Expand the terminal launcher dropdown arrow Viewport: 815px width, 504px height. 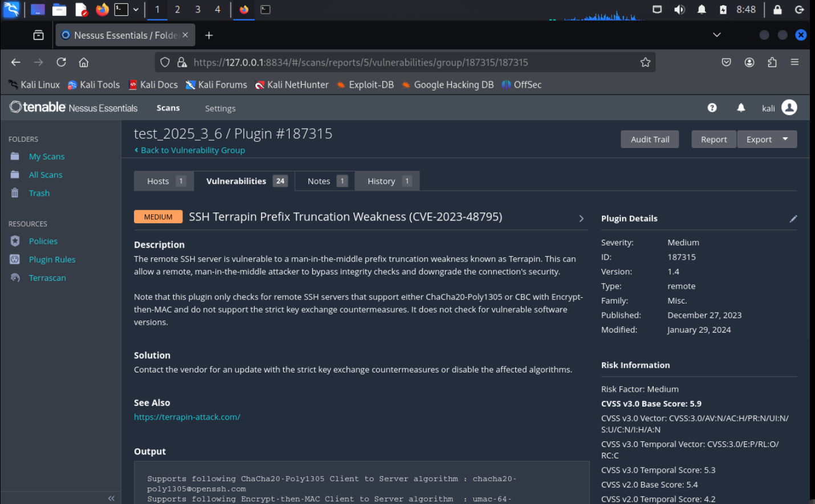pos(136,10)
